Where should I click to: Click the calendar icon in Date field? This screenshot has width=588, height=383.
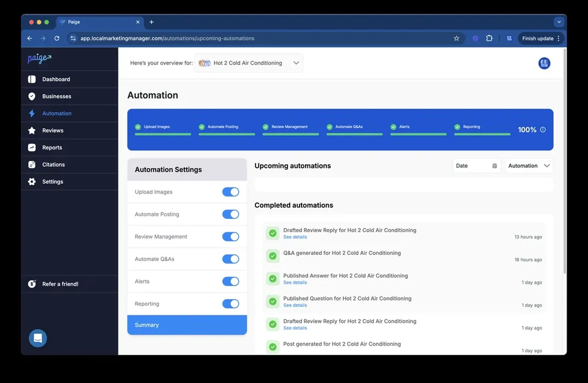495,166
